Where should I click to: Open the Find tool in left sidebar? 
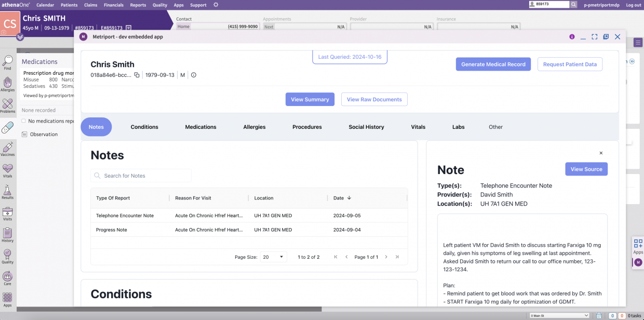coord(7,62)
